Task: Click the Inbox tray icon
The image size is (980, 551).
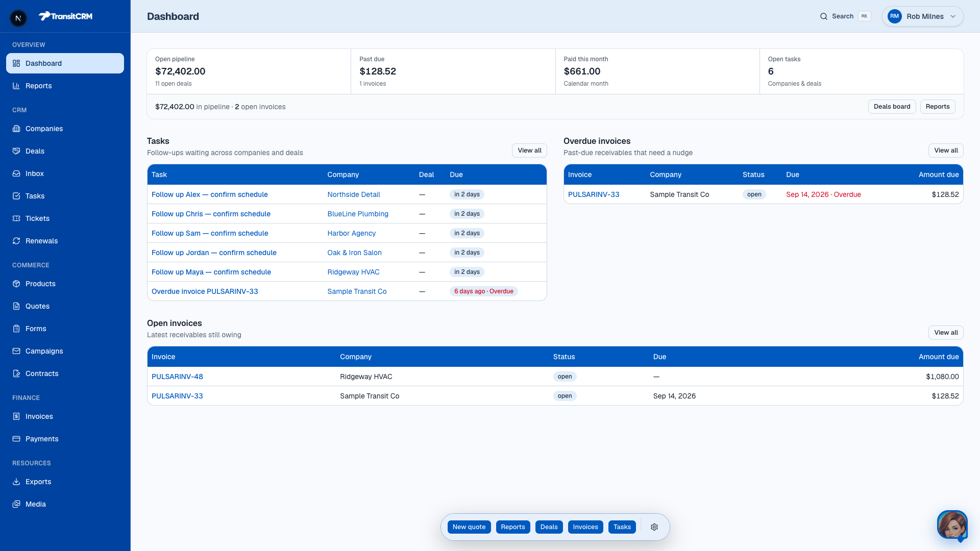Action: [x=16, y=173]
